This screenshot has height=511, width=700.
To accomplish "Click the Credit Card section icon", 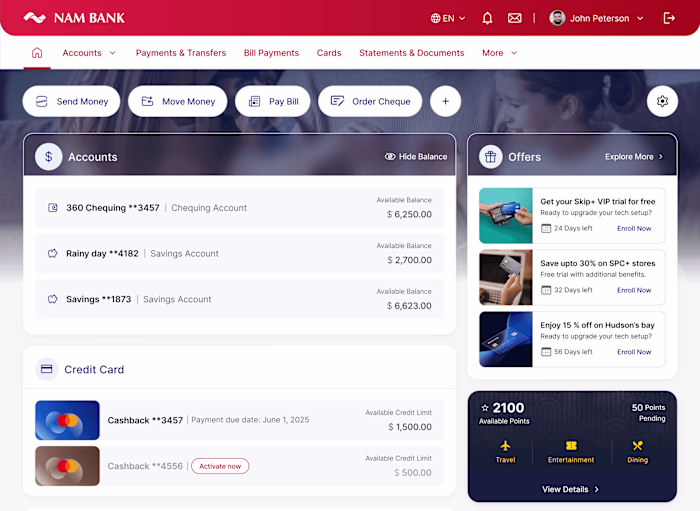I will click(46, 369).
